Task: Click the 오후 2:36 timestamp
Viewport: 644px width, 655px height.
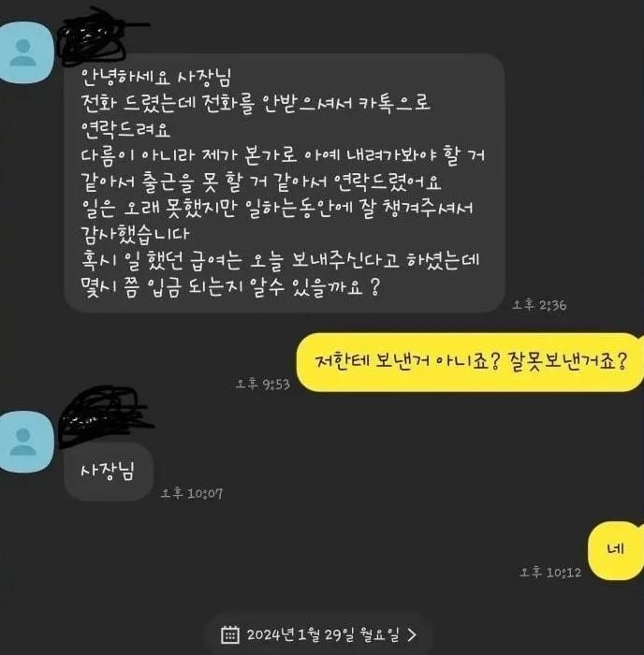Action: [x=539, y=305]
